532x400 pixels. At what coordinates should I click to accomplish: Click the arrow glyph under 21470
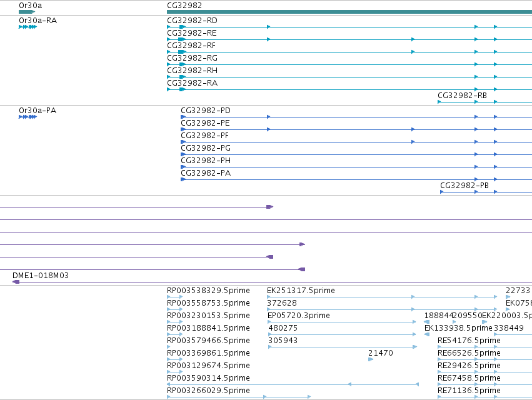tap(371, 359)
